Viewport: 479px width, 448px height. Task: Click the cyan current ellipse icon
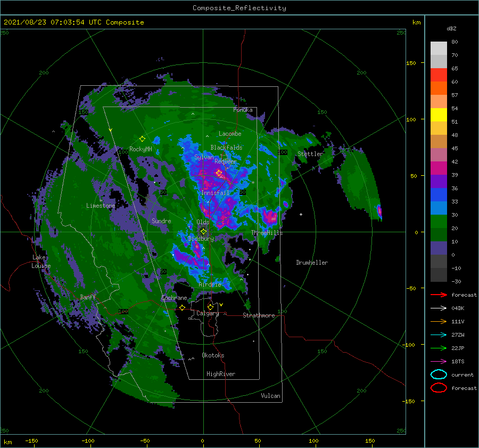[439, 374]
